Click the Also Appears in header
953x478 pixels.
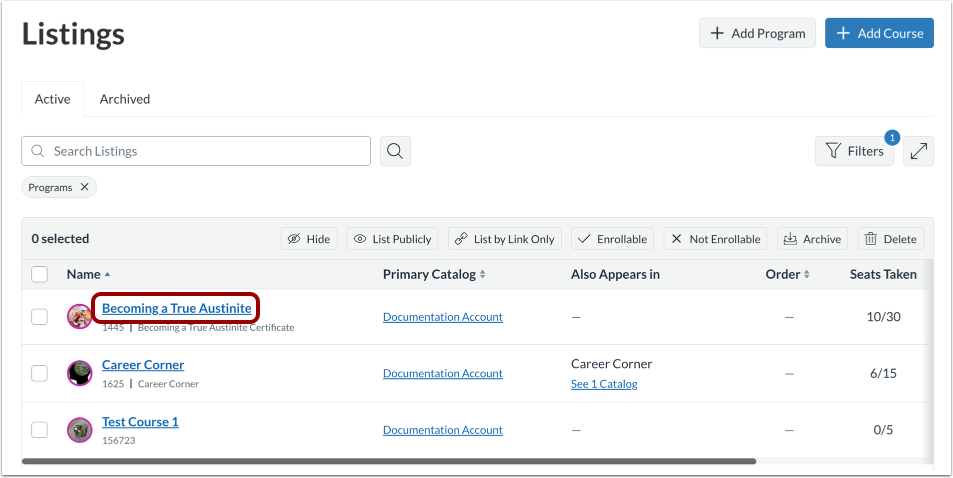615,274
